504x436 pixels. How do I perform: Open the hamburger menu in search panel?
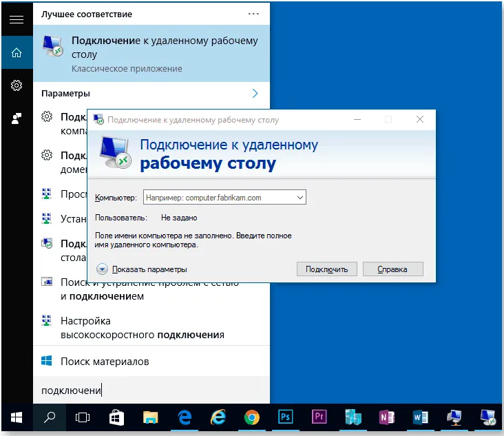pyautogui.click(x=17, y=19)
